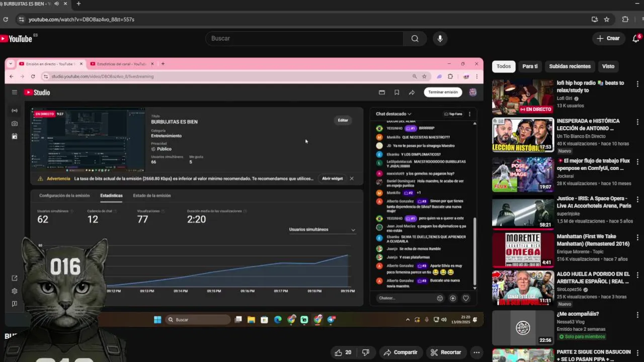This screenshot has height=362, width=644.
Task: Click the Studio webcam camera sidebar icon
Action: [x=15, y=124]
